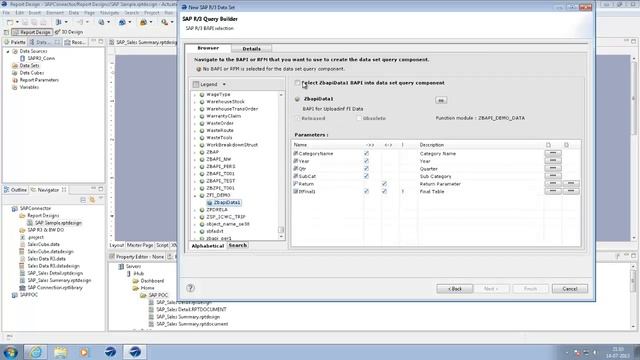Open the Edit menu
This screenshot has width=640, height=360.
[19, 13]
